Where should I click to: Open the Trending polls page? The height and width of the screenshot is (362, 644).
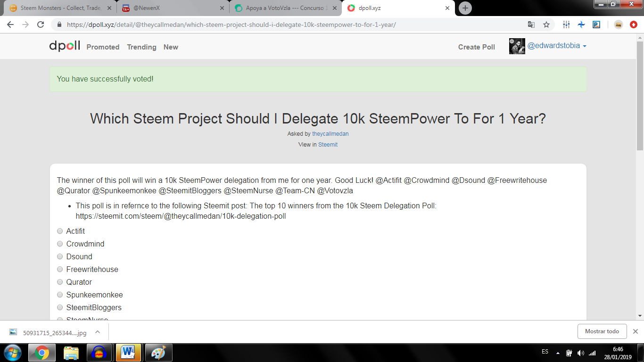point(141,47)
